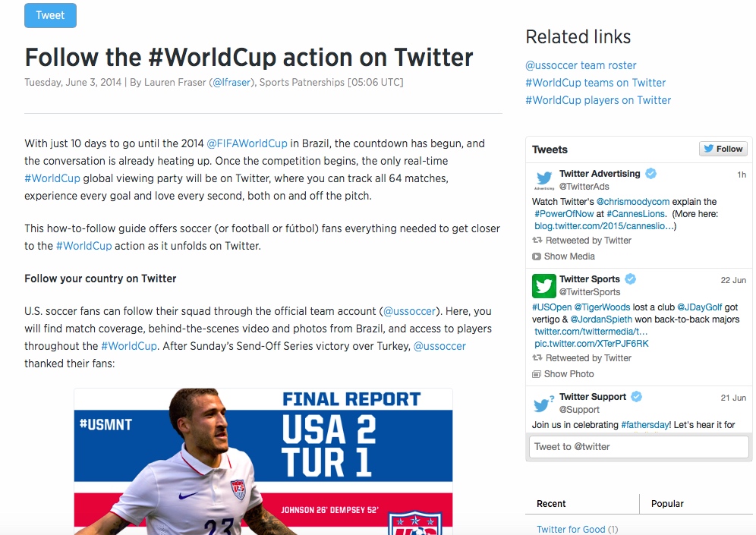Open the @ussoccer team roster link

click(581, 65)
